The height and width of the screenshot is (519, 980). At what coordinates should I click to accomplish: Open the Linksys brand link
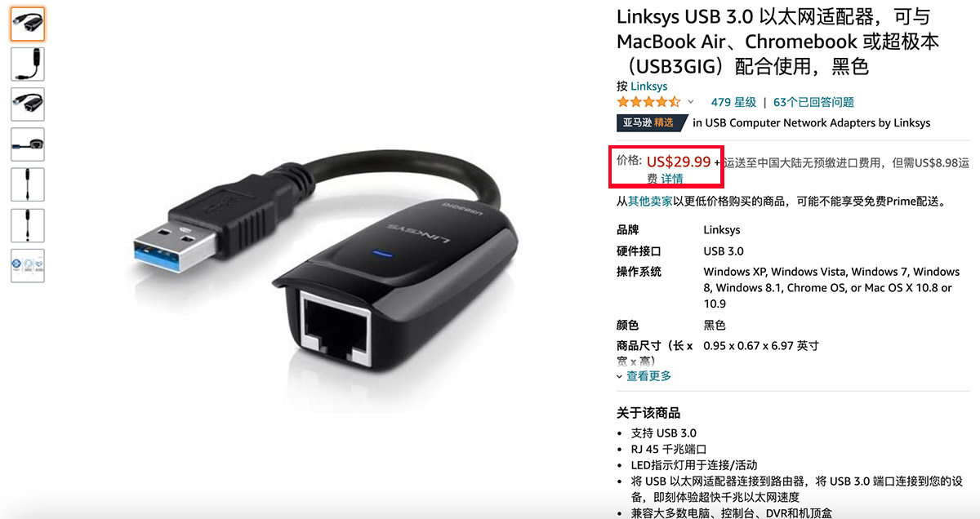pyautogui.click(x=649, y=86)
